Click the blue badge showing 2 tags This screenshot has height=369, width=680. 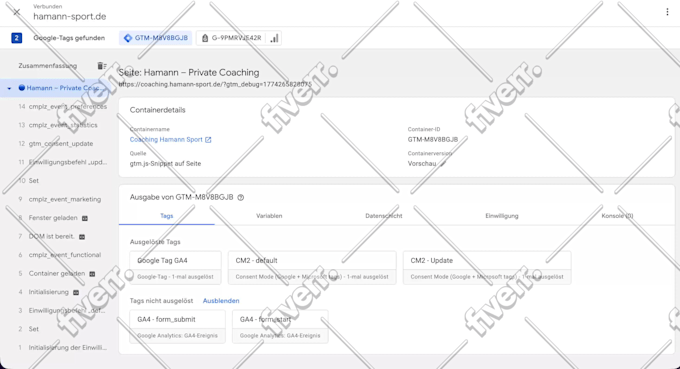16,38
